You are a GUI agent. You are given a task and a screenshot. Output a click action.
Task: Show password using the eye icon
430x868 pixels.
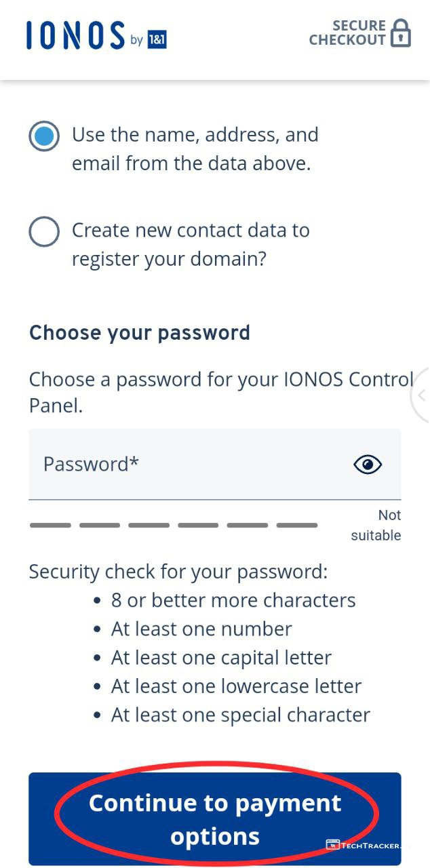pos(368,465)
